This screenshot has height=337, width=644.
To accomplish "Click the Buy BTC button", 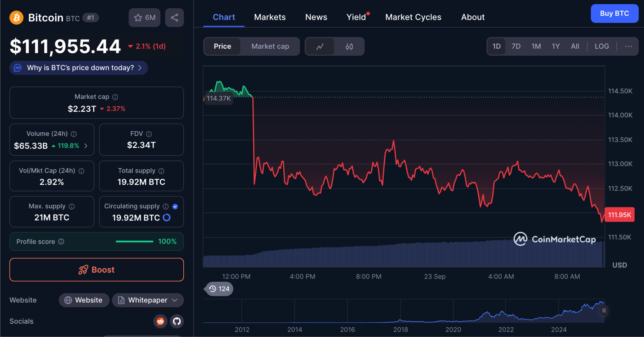I will 614,14.
